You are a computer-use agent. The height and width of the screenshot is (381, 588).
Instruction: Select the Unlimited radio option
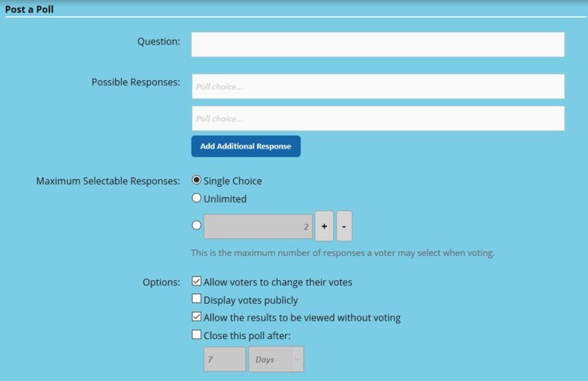[x=196, y=198]
